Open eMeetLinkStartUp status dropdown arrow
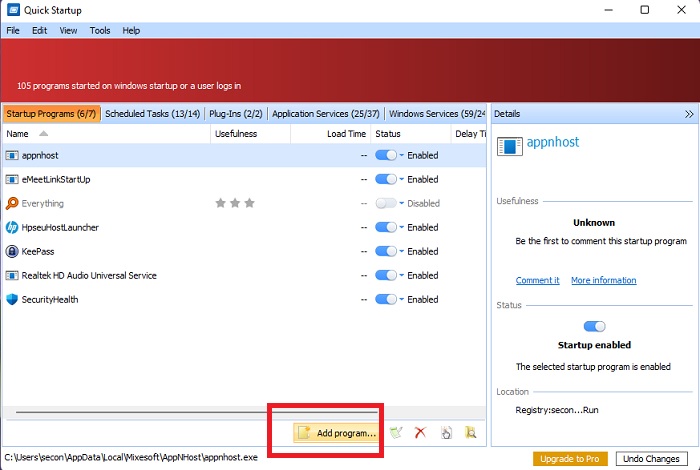Screen dimensions: 700x470 pyautogui.click(x=401, y=179)
